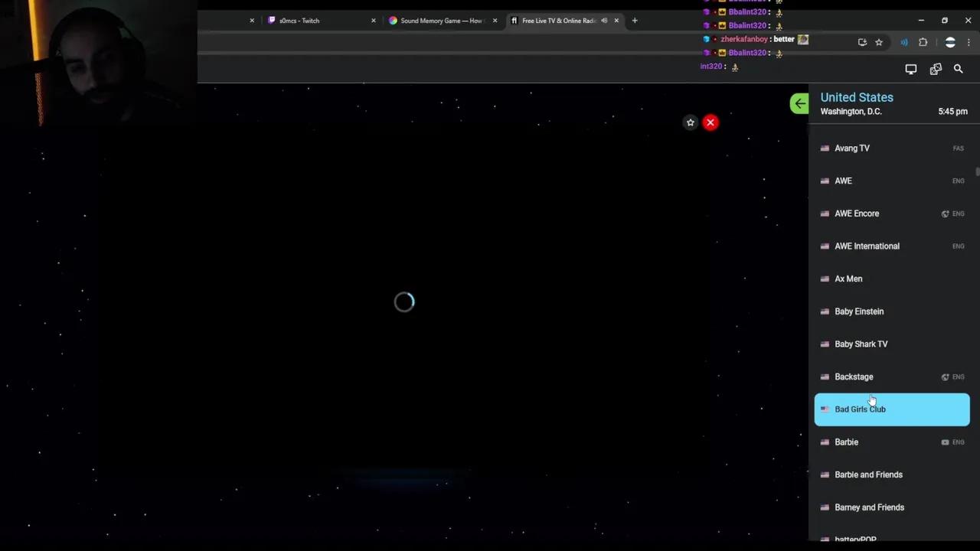
Task: Click the US flag beside Barbie and Friends
Action: 825,474
